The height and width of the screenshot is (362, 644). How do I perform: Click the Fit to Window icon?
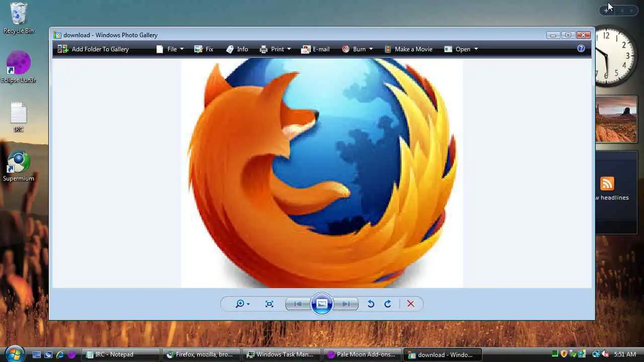tap(269, 304)
